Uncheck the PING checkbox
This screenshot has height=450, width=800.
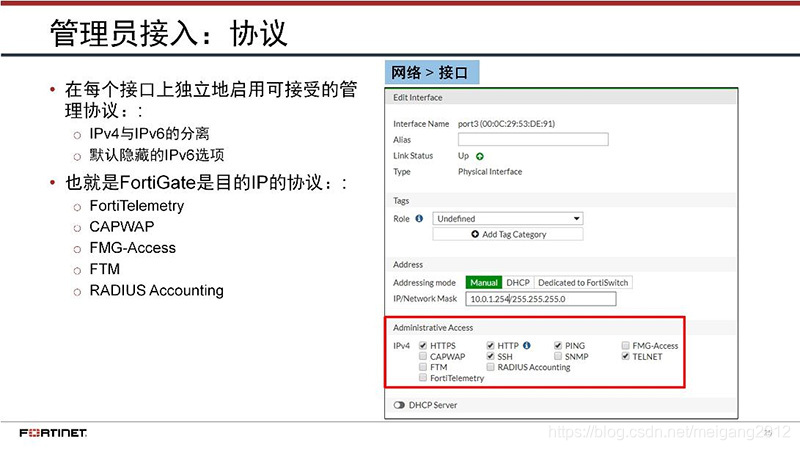(x=558, y=345)
